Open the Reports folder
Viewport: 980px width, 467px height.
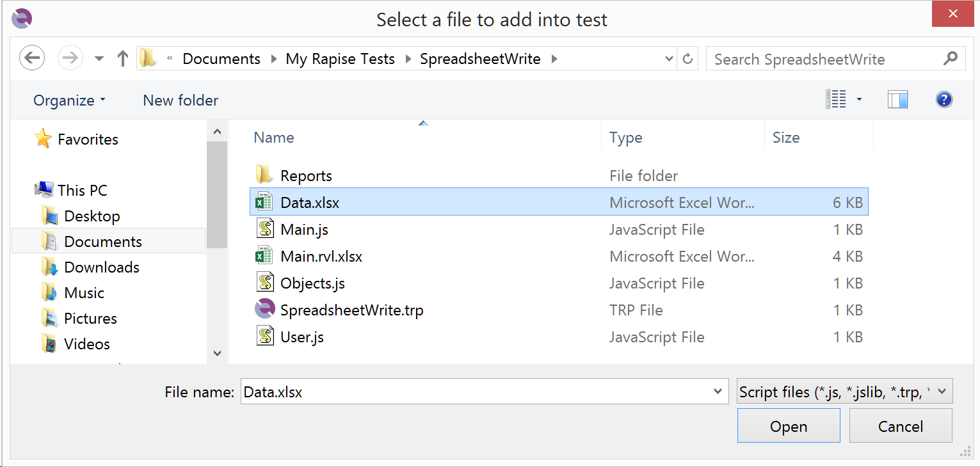click(x=306, y=176)
